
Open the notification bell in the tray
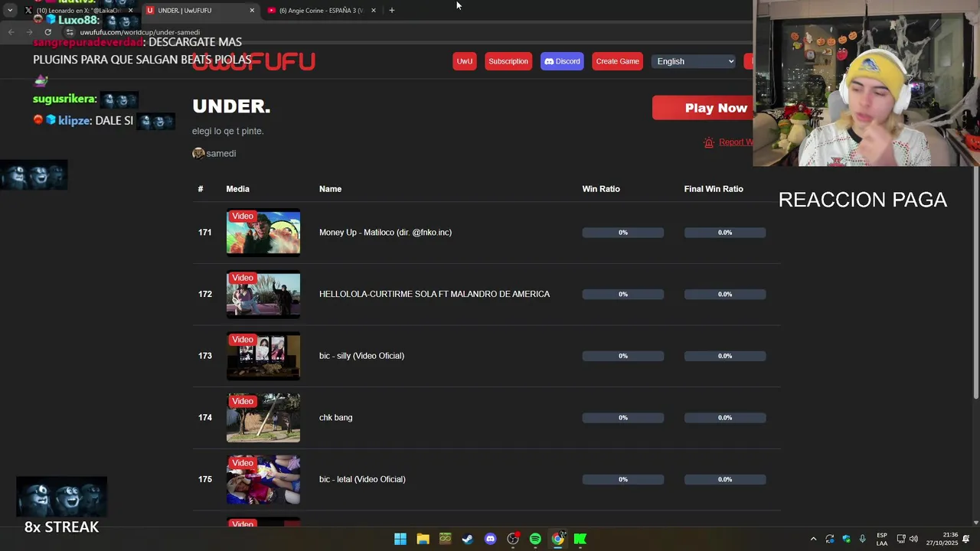pyautogui.click(x=966, y=539)
